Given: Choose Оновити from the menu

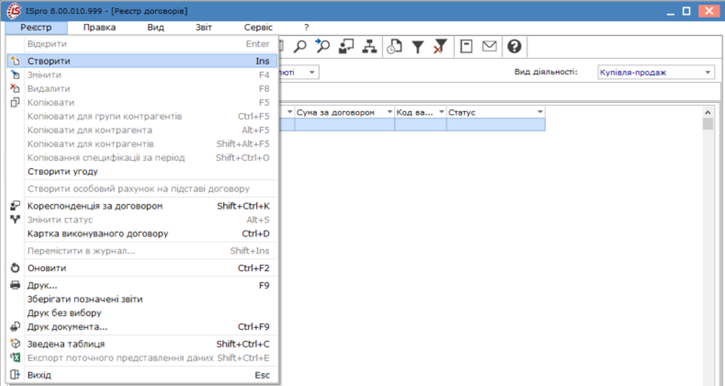Looking at the screenshot, I should [142, 268].
